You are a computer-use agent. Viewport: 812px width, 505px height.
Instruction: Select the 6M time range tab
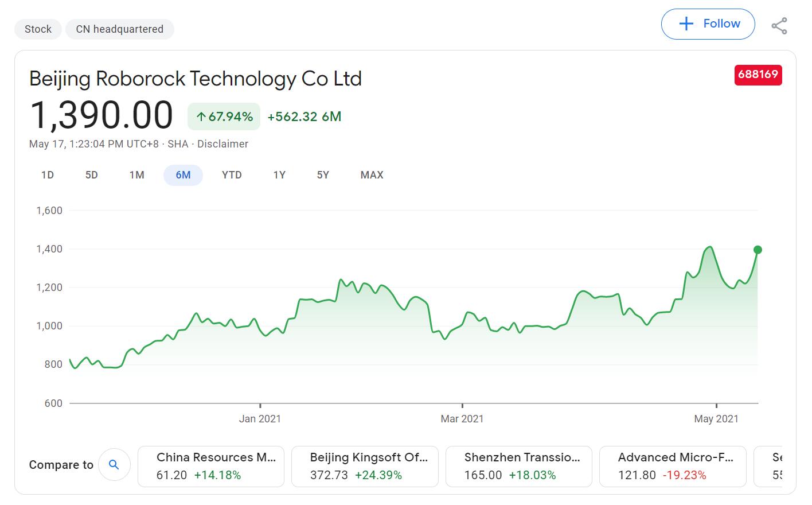tap(183, 175)
